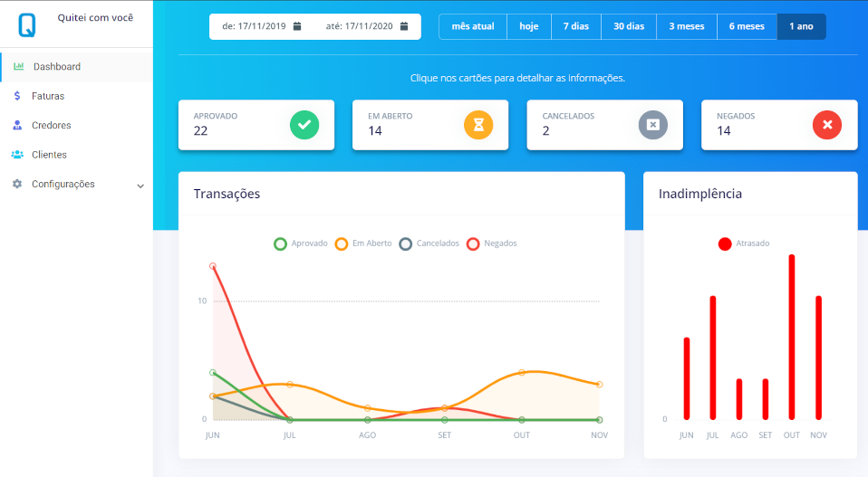Click the Credores person icon
This screenshot has width=868, height=477.
tap(17, 125)
